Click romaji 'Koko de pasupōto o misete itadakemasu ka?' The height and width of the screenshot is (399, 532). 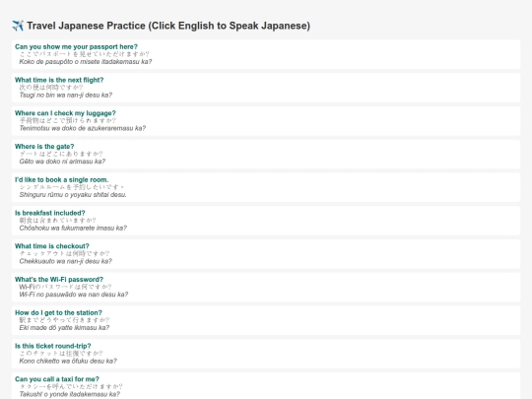(x=86, y=62)
